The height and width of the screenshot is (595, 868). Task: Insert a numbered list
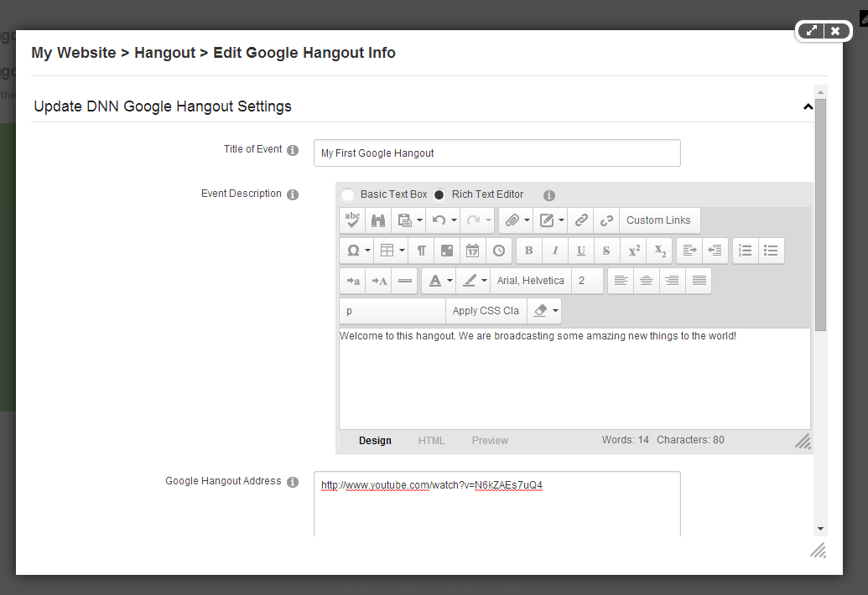(x=745, y=251)
